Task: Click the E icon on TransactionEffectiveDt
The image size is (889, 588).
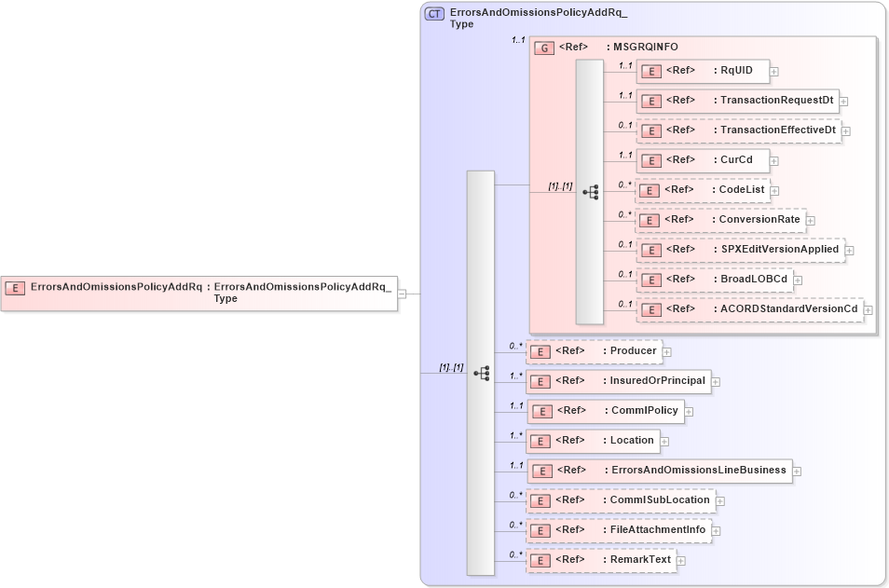Action: (652, 130)
